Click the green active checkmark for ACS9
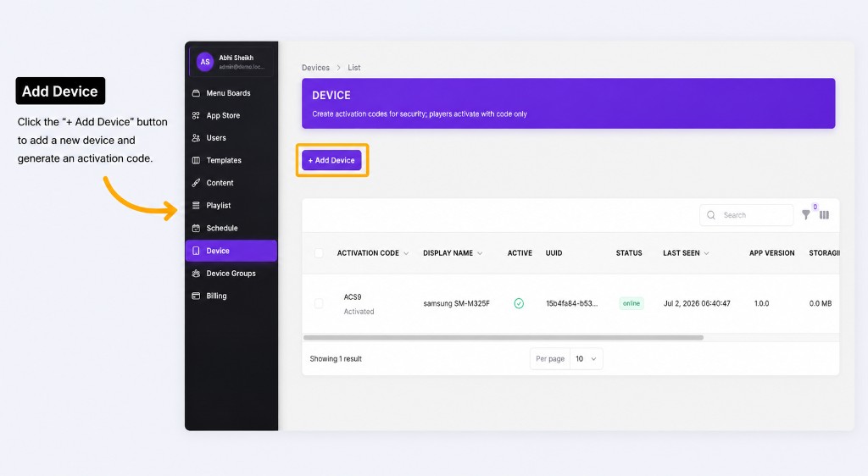The width and height of the screenshot is (868, 476). 519,303
